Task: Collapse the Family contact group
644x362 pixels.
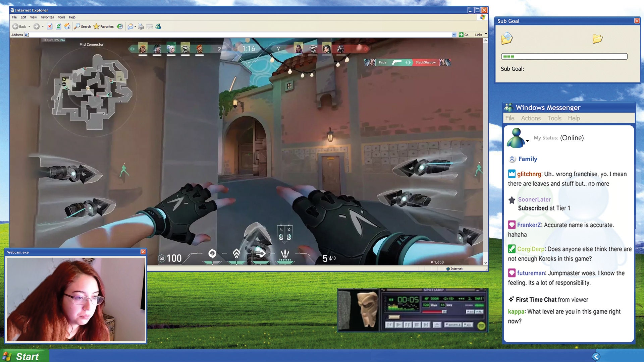Action: [x=512, y=159]
